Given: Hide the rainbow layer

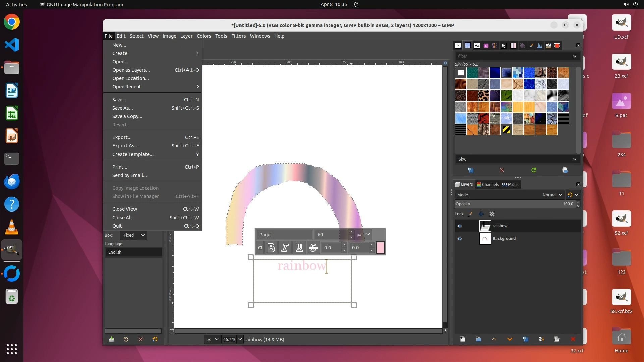Looking at the screenshot, I should pos(460,226).
